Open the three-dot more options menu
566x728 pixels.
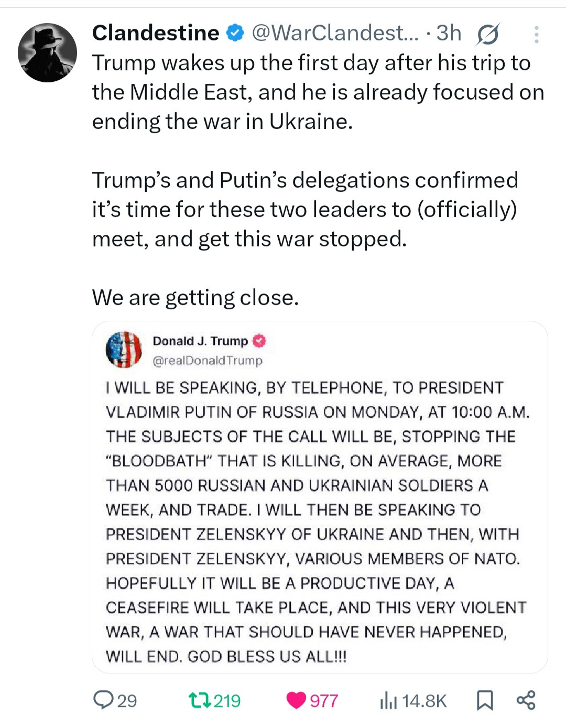coord(536,35)
